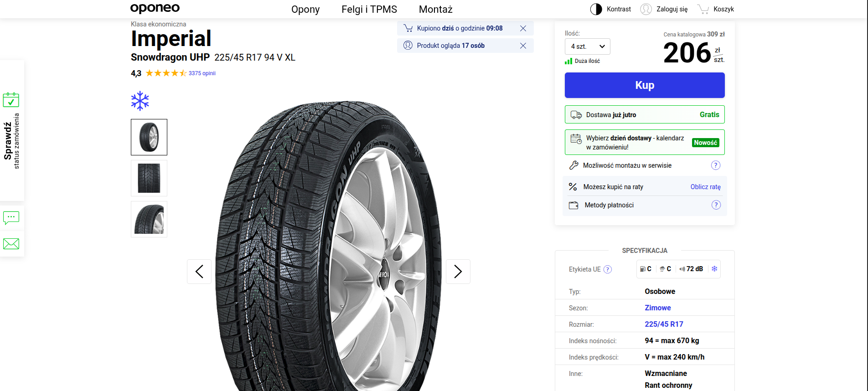Click 'Klasa ekonomiczna' label
The image size is (868, 391).
158,24
